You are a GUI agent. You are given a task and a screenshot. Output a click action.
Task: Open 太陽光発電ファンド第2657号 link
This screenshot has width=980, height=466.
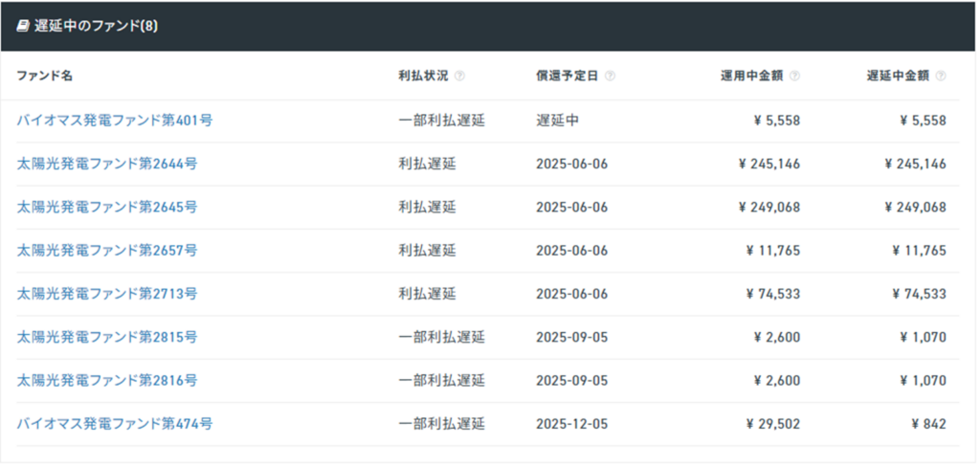tap(107, 251)
